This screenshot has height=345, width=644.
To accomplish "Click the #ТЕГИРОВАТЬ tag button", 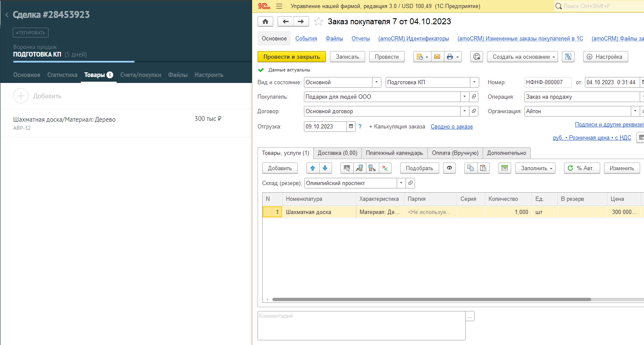I will click(31, 33).
